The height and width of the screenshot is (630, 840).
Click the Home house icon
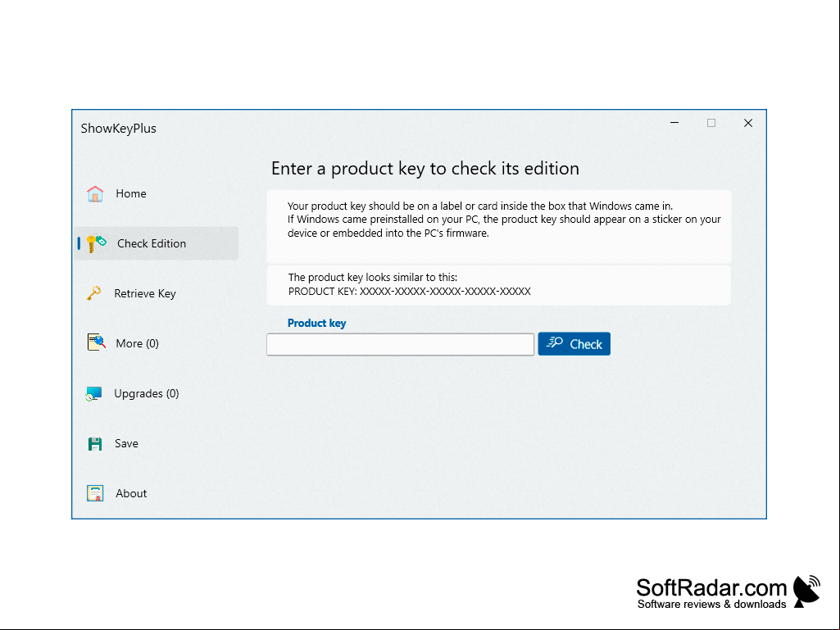95,193
